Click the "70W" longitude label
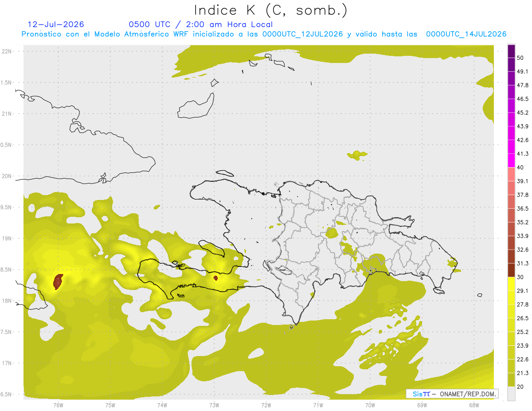Viewport: 532px width, 411px height. point(370,405)
